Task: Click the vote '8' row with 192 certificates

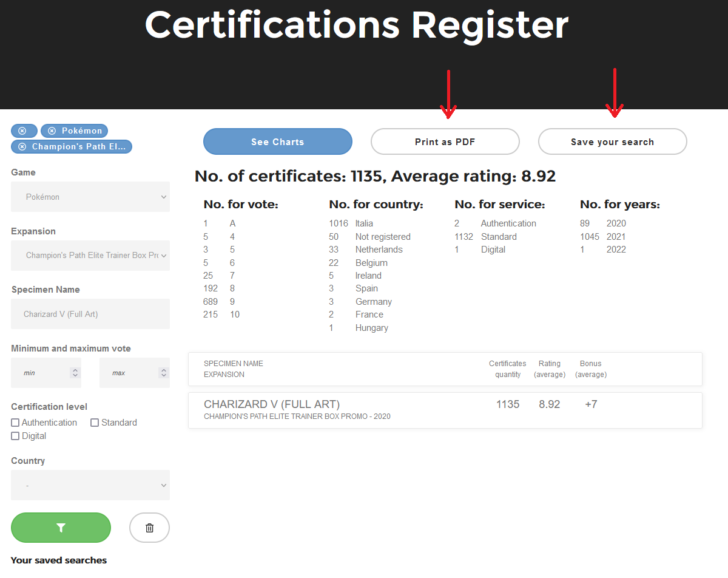Action: pyautogui.click(x=219, y=288)
